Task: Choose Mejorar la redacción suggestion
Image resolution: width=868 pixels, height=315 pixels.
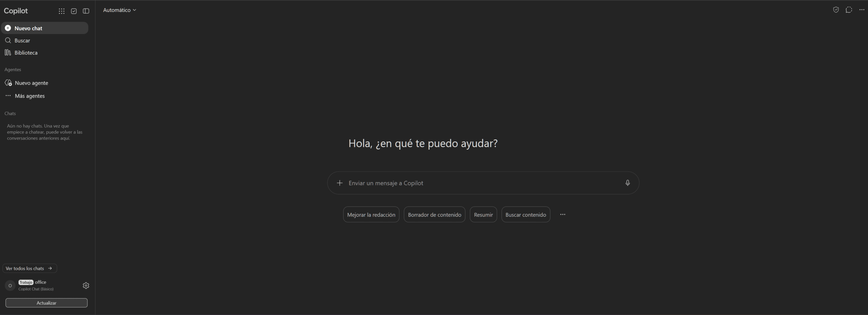Action: pyautogui.click(x=371, y=215)
